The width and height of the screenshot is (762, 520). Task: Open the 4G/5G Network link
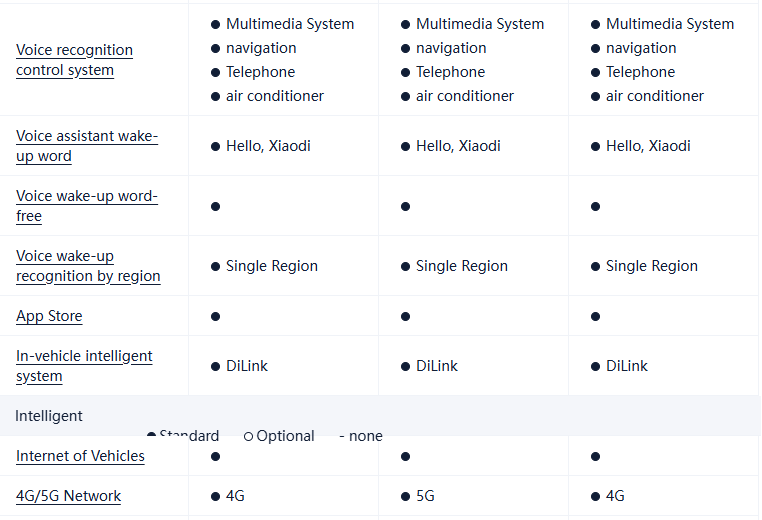[x=68, y=496]
